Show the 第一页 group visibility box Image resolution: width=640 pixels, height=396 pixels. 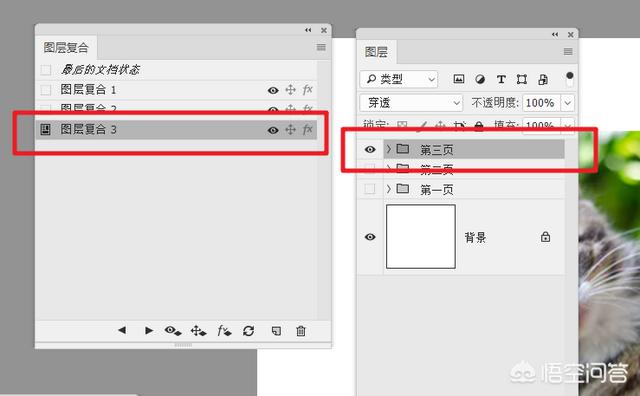(x=370, y=189)
